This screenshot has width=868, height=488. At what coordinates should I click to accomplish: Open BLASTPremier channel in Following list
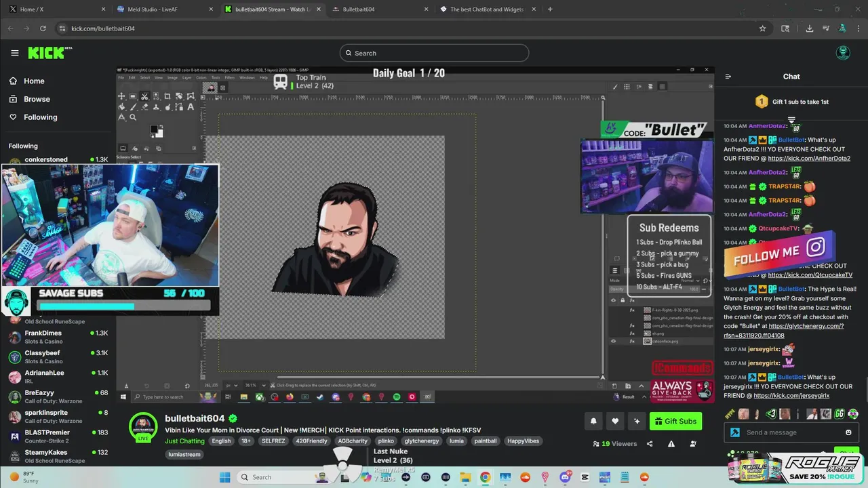57,436
